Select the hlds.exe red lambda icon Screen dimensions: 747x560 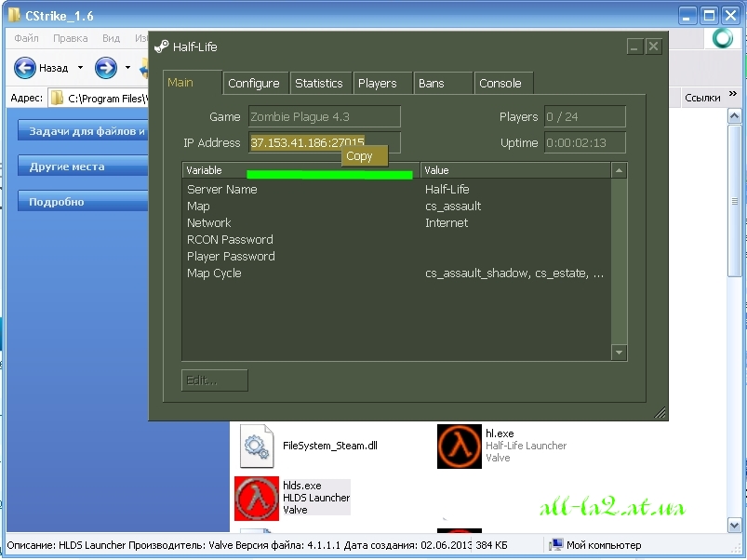[x=257, y=499]
